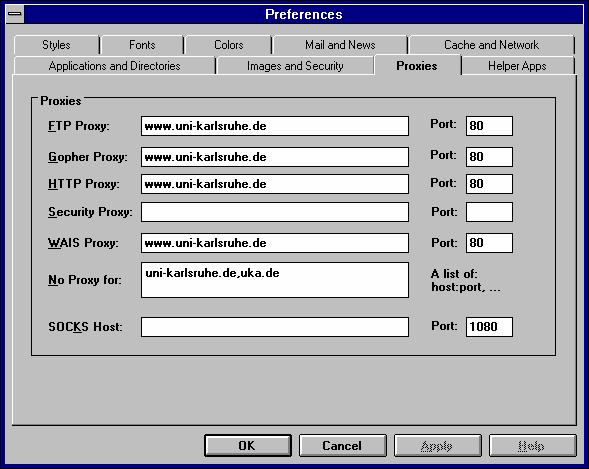Switch to Applications and Directories tab
This screenshot has width=589, height=469.
[x=115, y=66]
